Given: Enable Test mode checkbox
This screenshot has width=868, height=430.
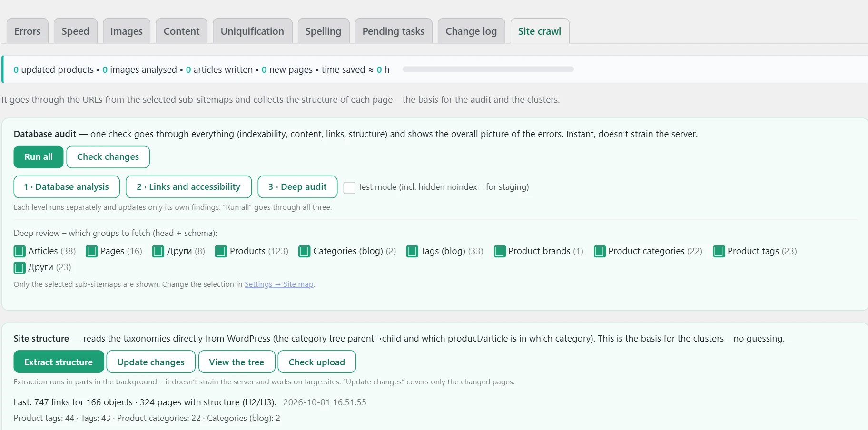Looking at the screenshot, I should [x=349, y=187].
